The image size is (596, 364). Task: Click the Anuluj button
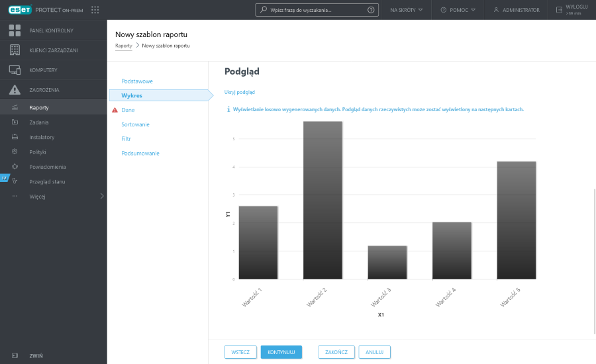(374, 352)
